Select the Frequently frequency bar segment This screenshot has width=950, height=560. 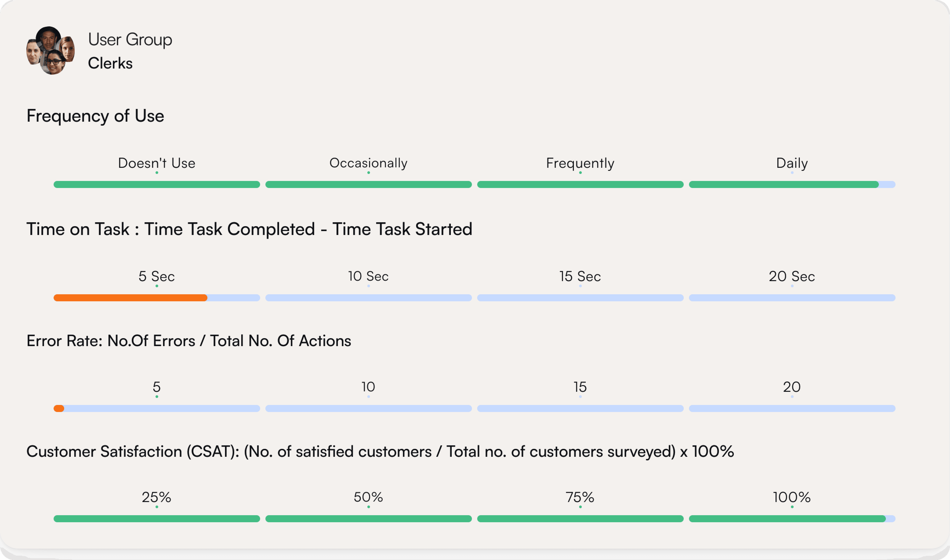pos(580,184)
